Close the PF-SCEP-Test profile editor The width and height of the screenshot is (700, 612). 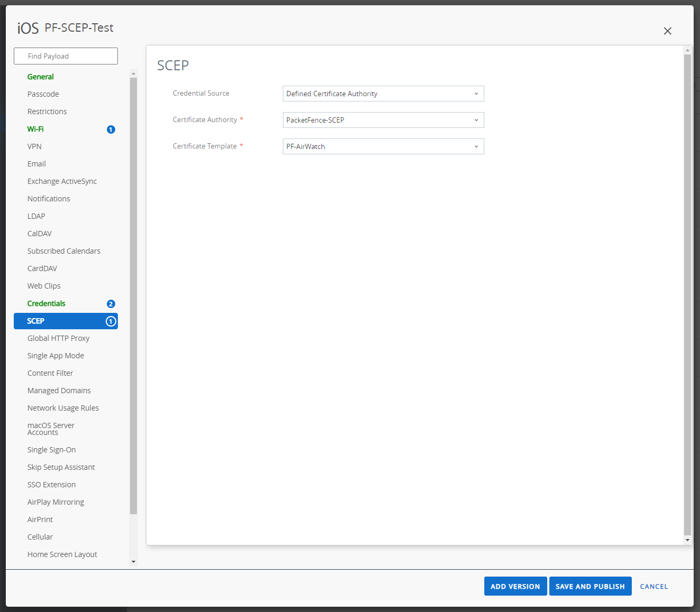pos(667,31)
